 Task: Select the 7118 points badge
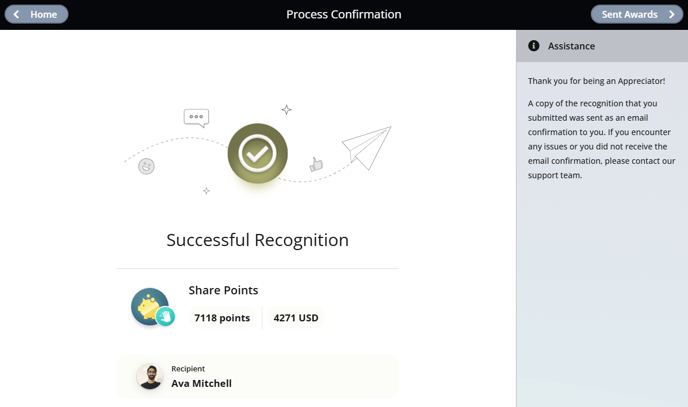[222, 318]
